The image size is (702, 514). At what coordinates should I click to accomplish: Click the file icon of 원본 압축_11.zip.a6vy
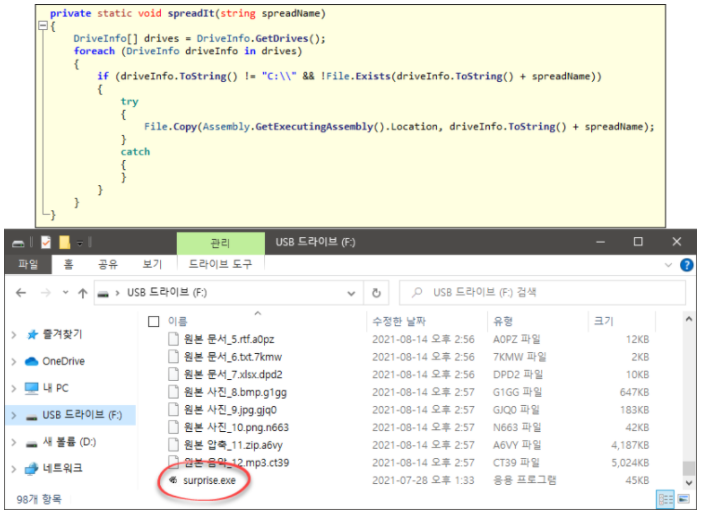[x=173, y=445]
